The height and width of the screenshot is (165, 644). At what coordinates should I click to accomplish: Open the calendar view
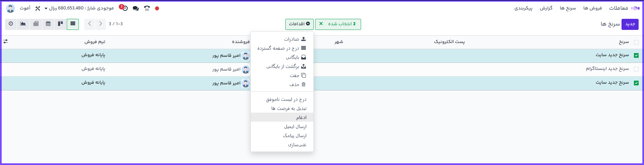(x=48, y=24)
